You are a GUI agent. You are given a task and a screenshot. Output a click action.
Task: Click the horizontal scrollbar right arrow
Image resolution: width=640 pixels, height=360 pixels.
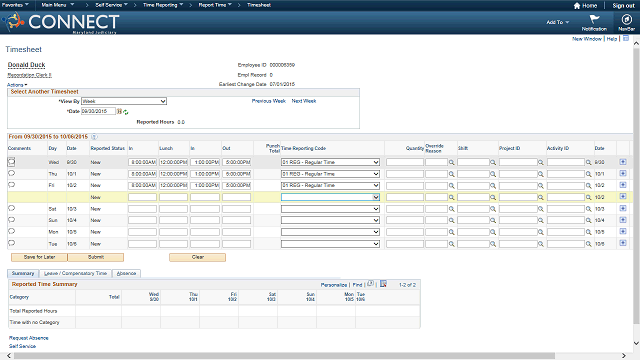click(624, 356)
